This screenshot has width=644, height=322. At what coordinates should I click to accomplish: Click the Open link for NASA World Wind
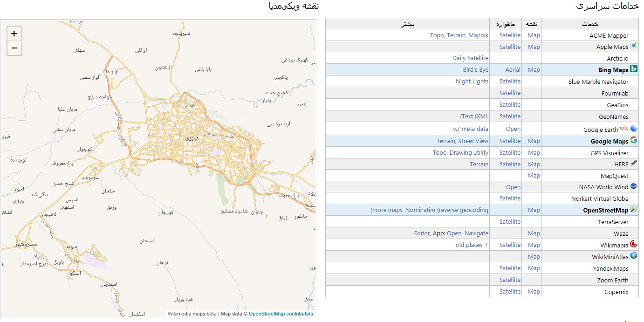point(513,187)
